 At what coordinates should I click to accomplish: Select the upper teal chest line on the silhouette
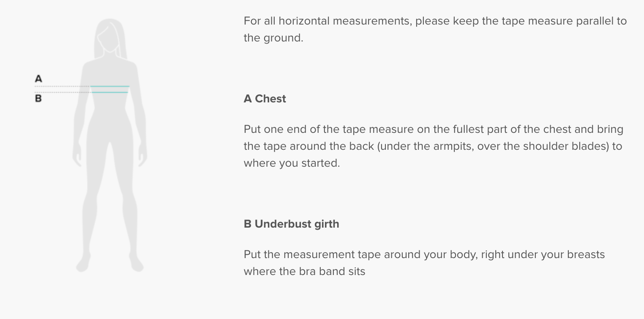pos(110,86)
